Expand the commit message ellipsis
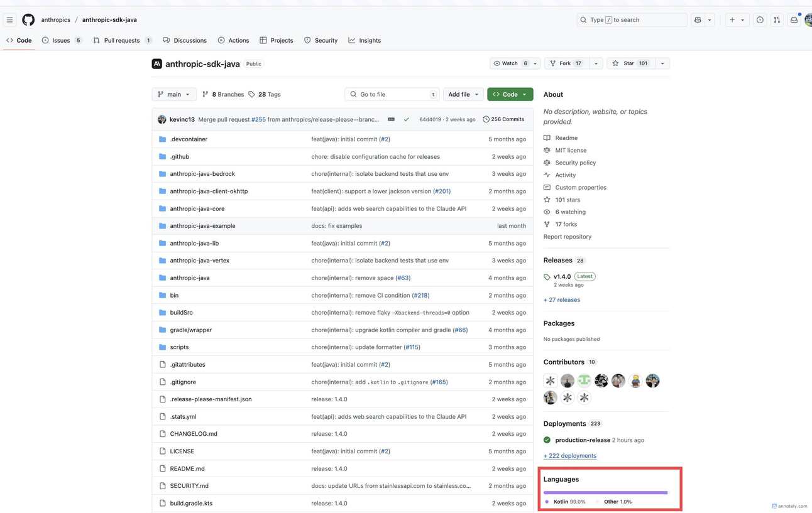 391,119
